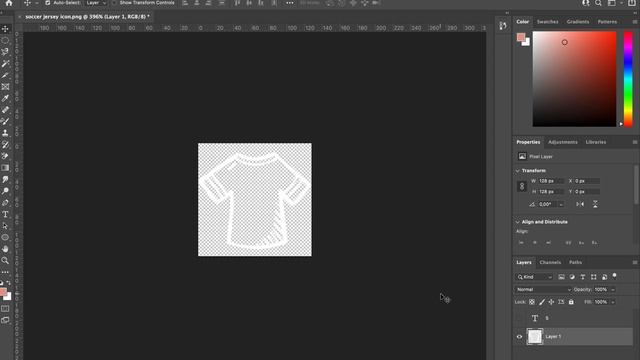
Task: Show the hidden text layer visibility box
Action: [519, 318]
